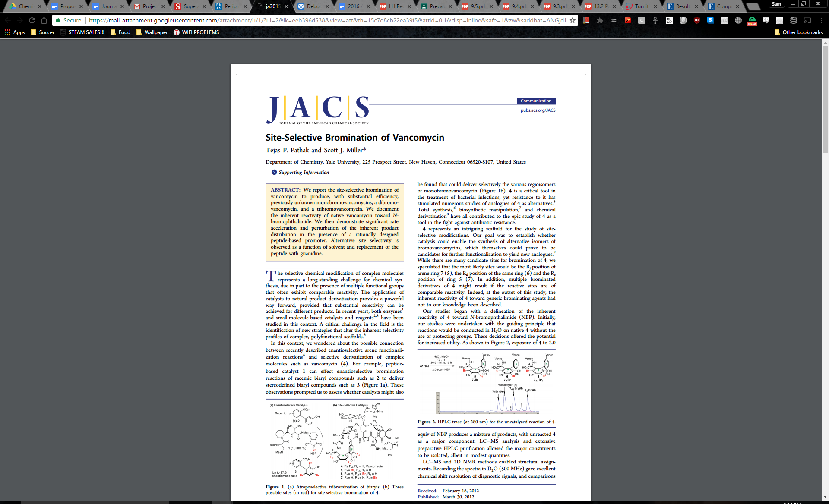Open the Chrome three-dot menu

pyautogui.click(x=821, y=20)
